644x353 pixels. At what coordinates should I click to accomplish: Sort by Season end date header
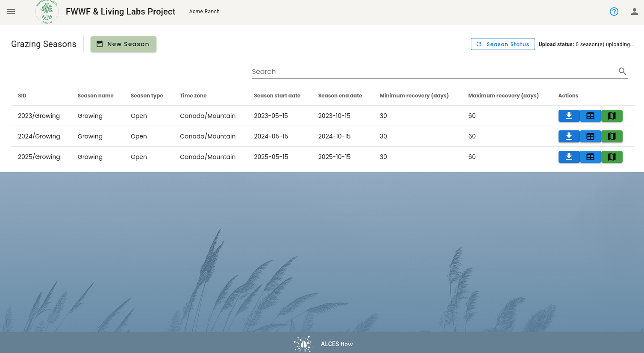tap(340, 96)
